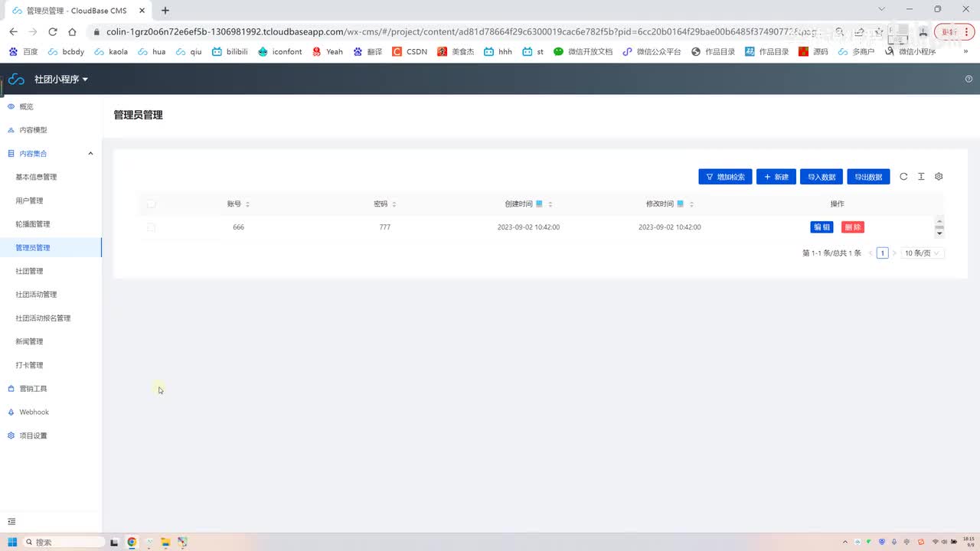
Task: Click the share icon in the address bar
Action: [859, 31]
